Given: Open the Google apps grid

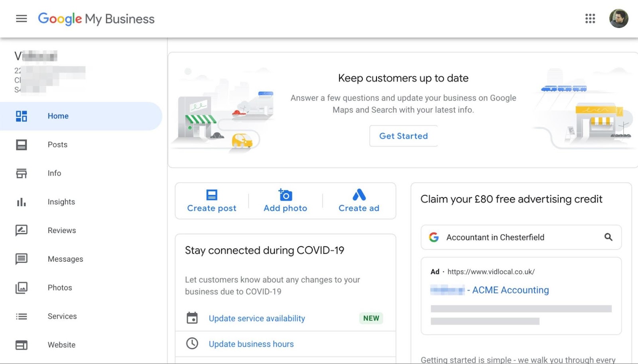Looking at the screenshot, I should point(590,18).
